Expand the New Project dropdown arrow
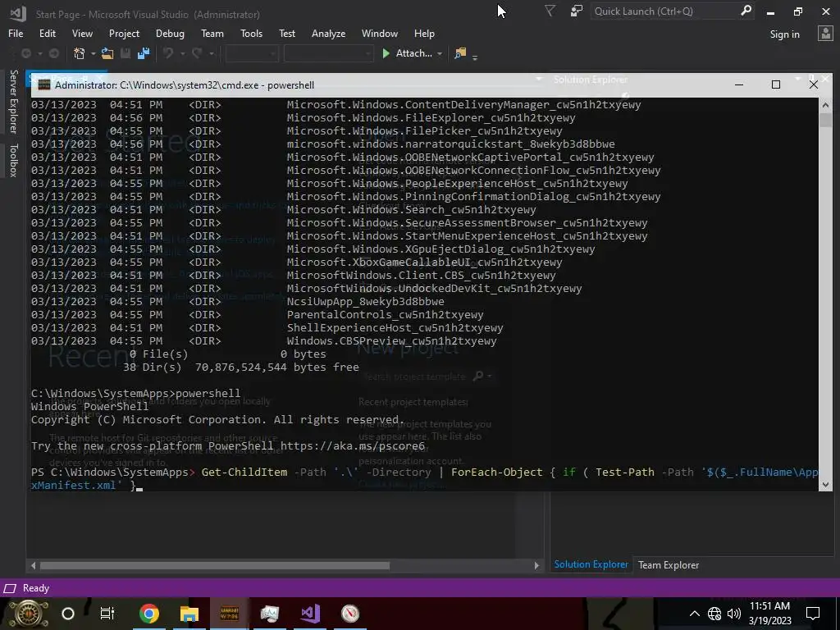This screenshot has width=840, height=630. click(x=93, y=53)
